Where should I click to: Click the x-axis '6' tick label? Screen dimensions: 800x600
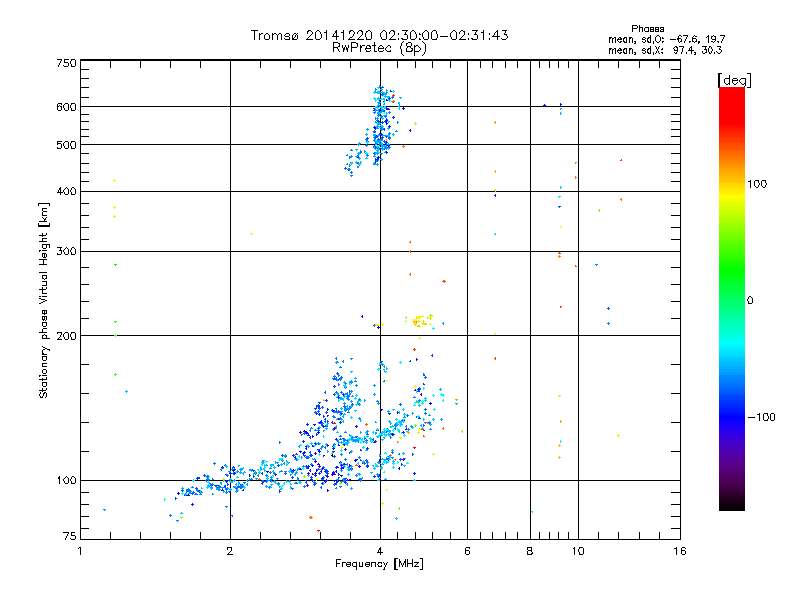(x=467, y=551)
